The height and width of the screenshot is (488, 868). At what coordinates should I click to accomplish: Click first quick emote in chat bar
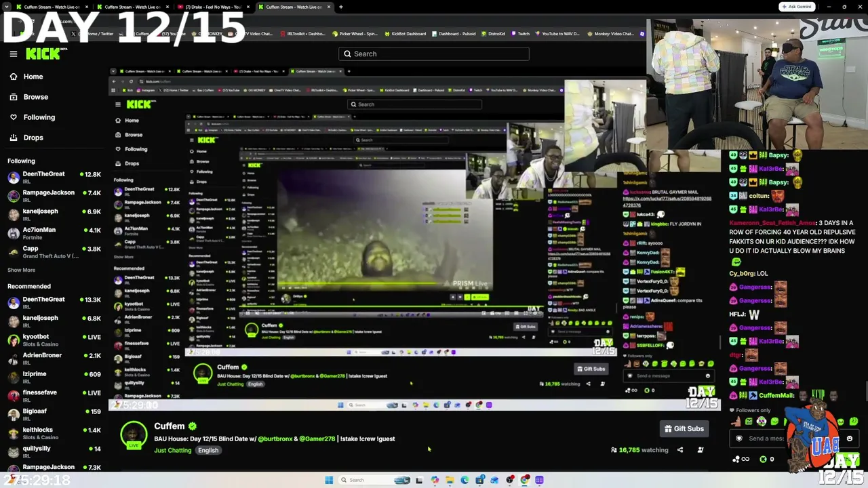coord(736,422)
